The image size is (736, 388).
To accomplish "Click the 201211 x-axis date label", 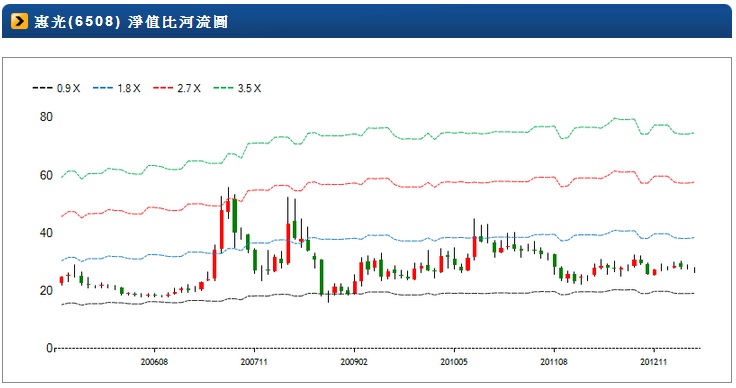I will click(x=654, y=362).
